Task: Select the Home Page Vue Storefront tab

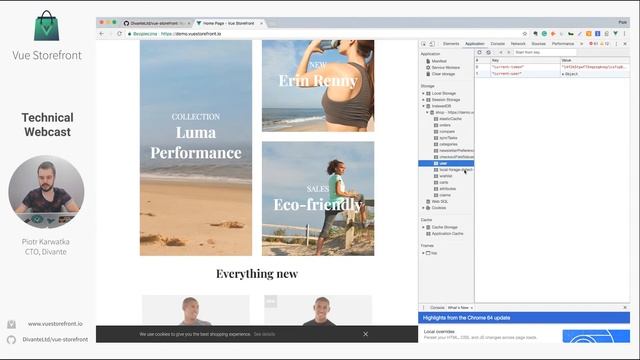Action: [x=229, y=23]
